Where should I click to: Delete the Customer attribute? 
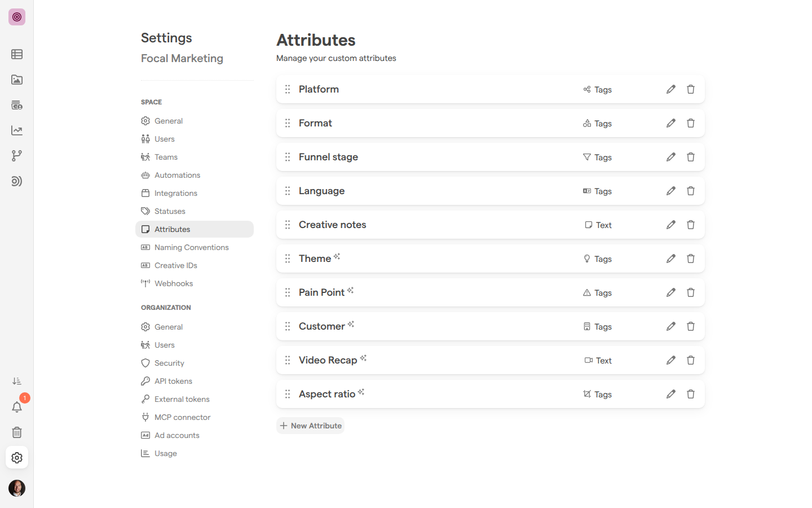[x=690, y=326]
